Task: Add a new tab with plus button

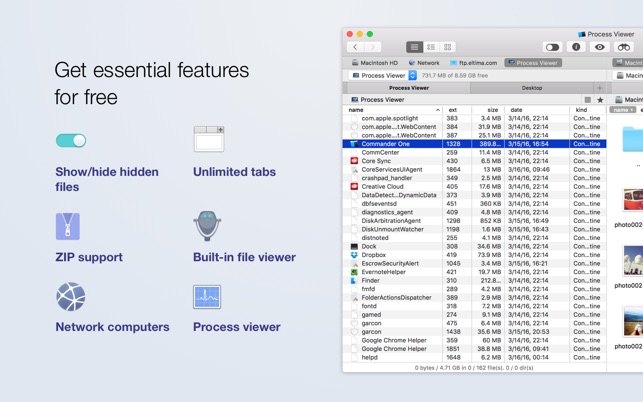Action: pos(599,88)
